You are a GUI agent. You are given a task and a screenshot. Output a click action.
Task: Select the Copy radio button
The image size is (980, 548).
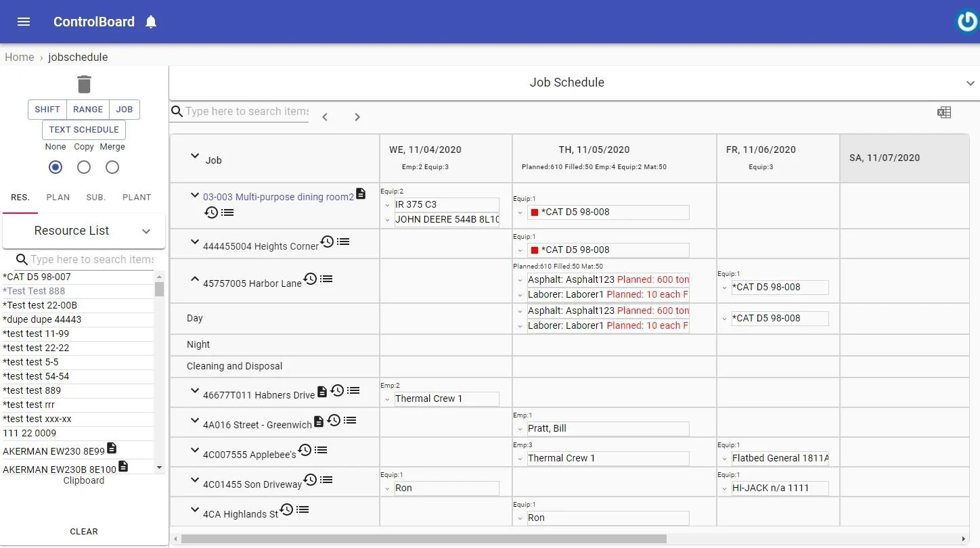83,167
